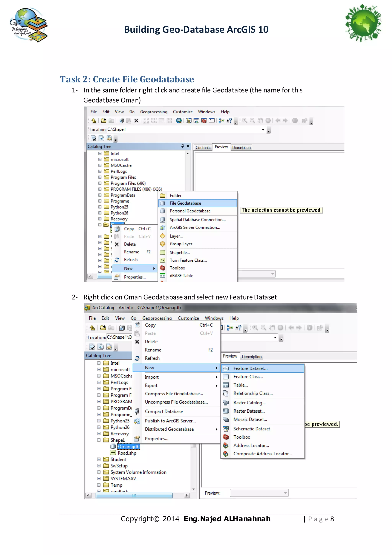Switch to Description tab in C:\Shape1 window
The image size is (392, 555).
[x=241, y=147]
